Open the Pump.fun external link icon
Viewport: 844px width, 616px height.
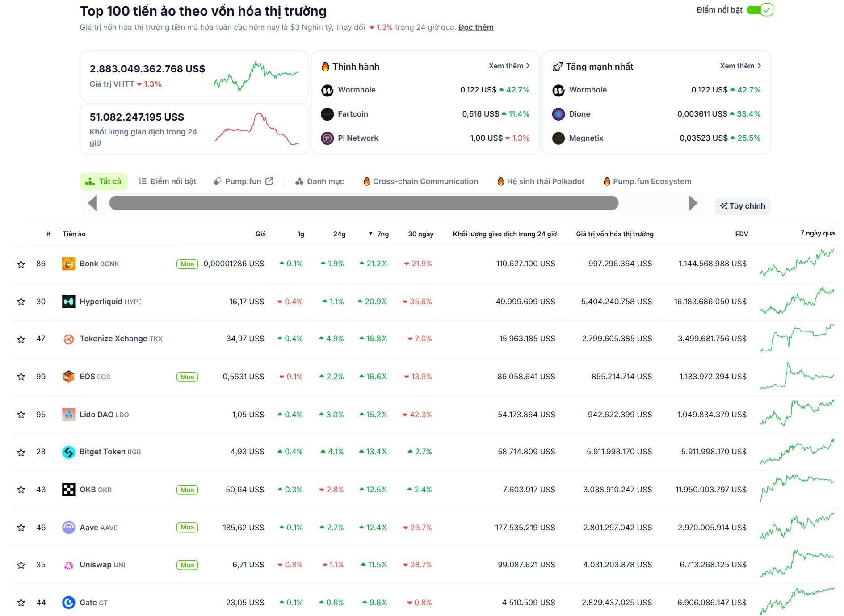pos(269,181)
